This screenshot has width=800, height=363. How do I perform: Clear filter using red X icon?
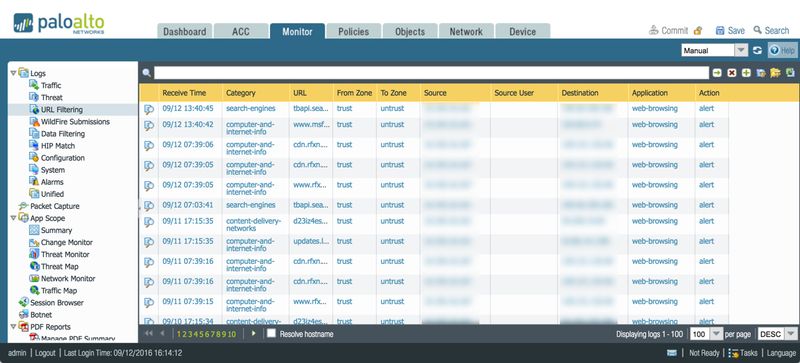732,73
